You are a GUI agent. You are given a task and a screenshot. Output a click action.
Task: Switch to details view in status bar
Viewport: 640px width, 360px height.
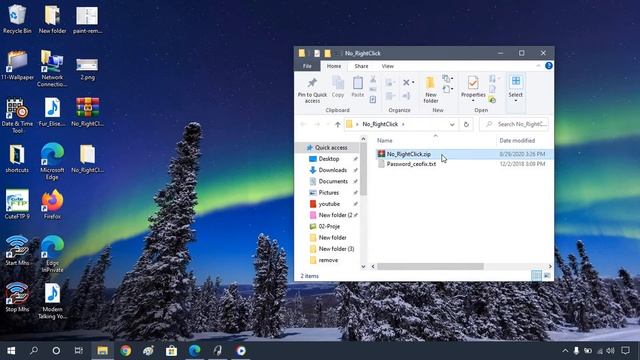[x=536, y=276]
